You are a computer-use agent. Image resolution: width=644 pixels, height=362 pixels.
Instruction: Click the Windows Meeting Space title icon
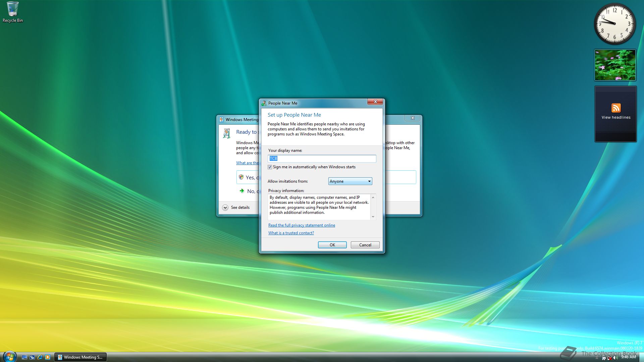click(x=221, y=120)
